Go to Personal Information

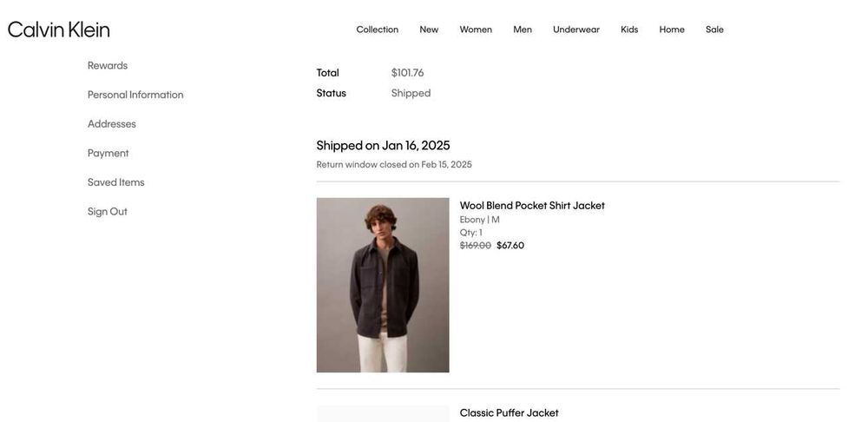pos(135,95)
